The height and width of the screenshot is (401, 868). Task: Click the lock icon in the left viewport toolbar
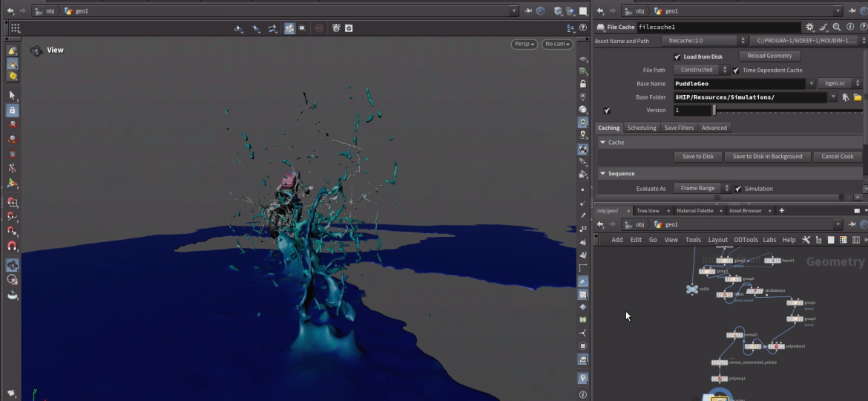pos(12,110)
